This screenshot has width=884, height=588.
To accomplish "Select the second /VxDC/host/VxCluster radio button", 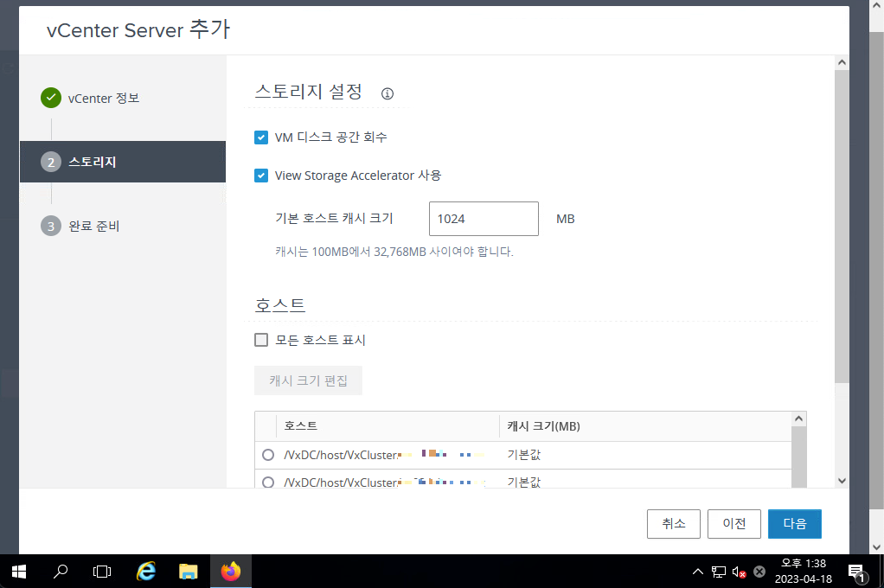I will point(268,483).
